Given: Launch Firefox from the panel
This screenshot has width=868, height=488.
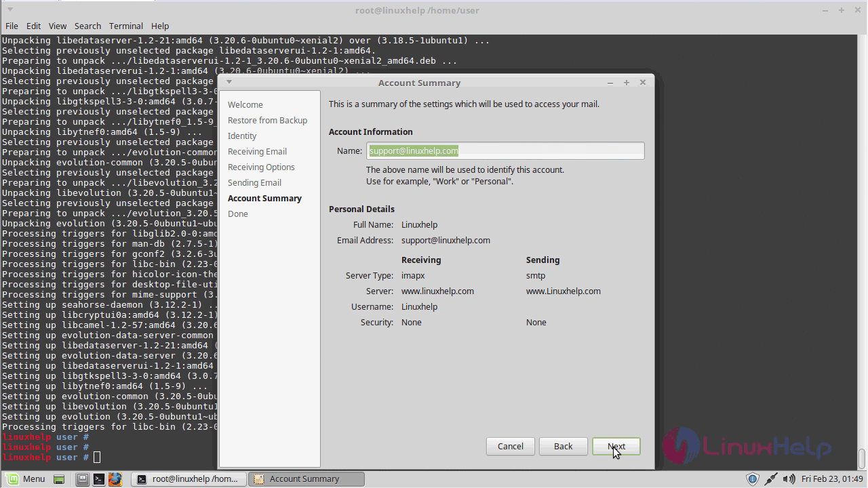Looking at the screenshot, I should tap(115, 479).
